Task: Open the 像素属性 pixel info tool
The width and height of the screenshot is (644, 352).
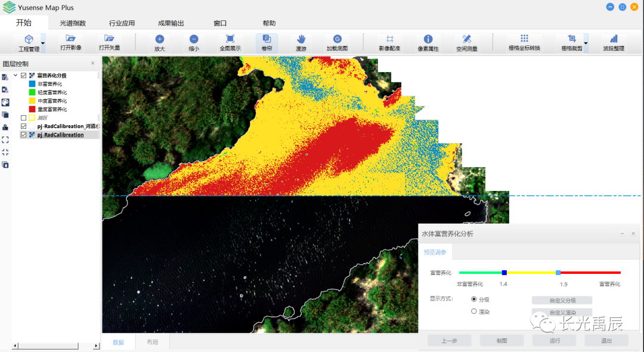Action: click(x=428, y=39)
